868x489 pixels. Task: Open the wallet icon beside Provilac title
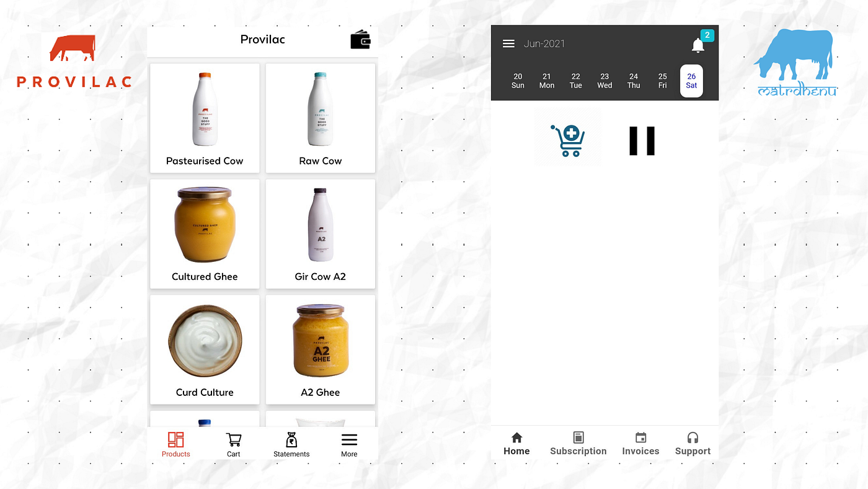coord(361,39)
